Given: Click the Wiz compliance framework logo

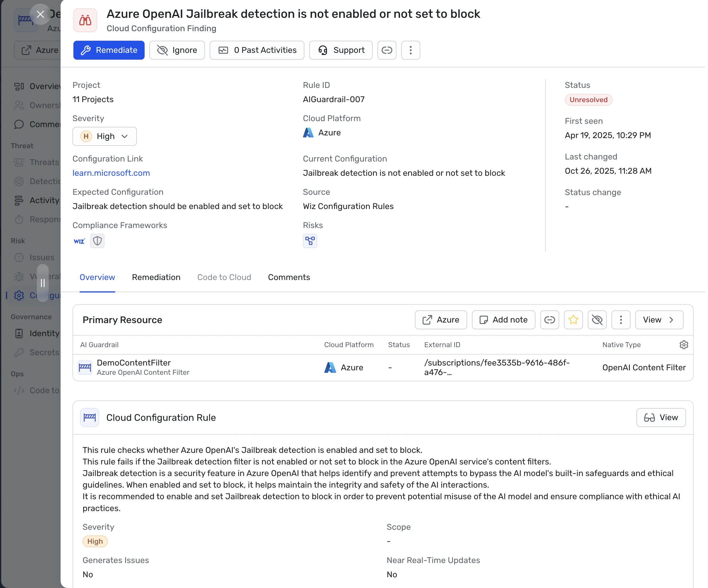Looking at the screenshot, I should (x=79, y=241).
